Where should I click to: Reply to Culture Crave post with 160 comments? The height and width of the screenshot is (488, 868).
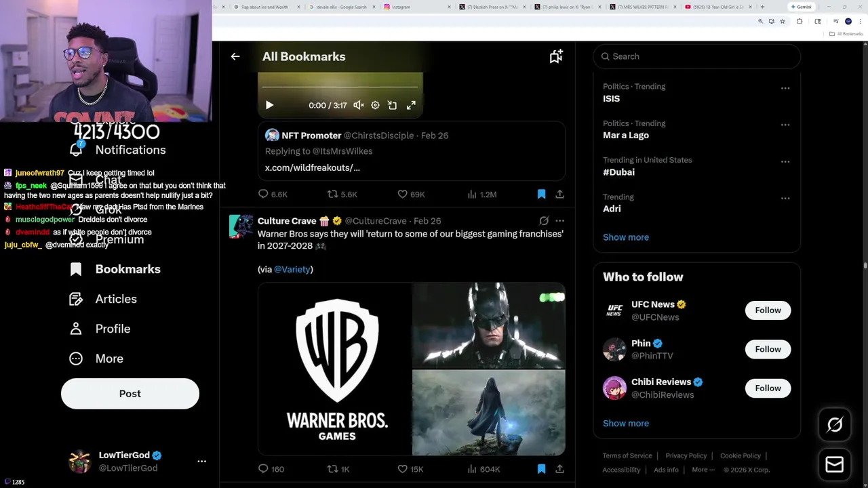click(x=271, y=469)
